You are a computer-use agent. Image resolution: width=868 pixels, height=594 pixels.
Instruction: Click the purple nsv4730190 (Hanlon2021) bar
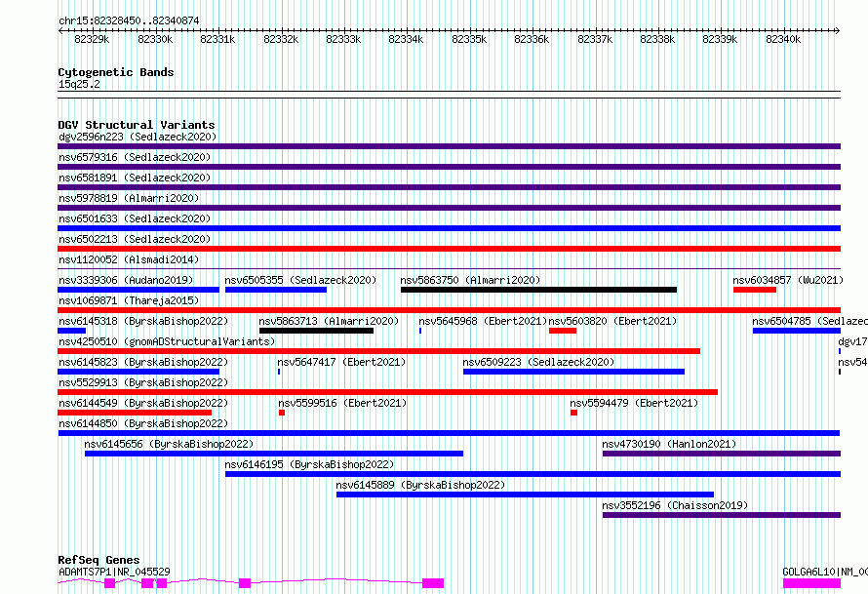click(722, 454)
